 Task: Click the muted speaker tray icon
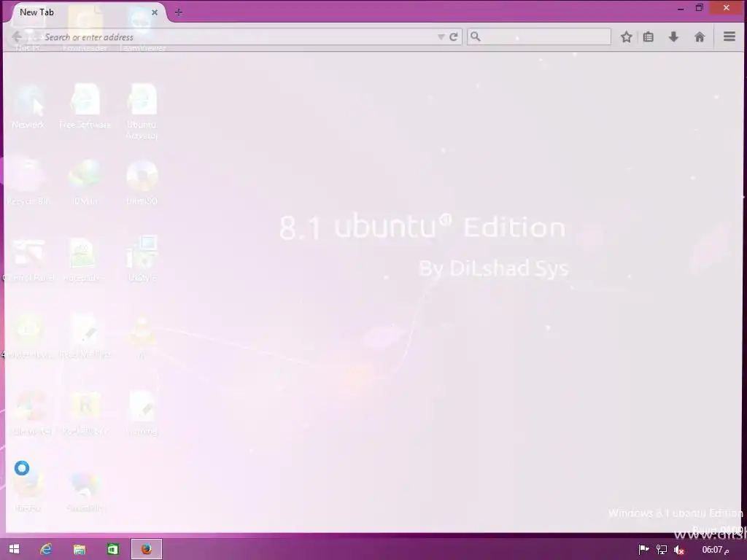point(679,550)
